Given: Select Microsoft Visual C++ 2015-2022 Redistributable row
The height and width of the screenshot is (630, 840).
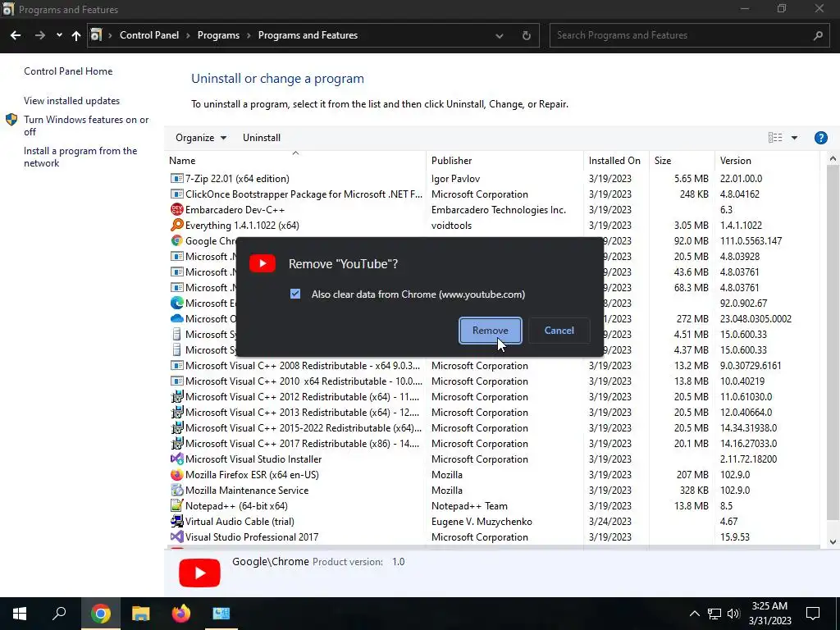Looking at the screenshot, I should click(493, 427).
